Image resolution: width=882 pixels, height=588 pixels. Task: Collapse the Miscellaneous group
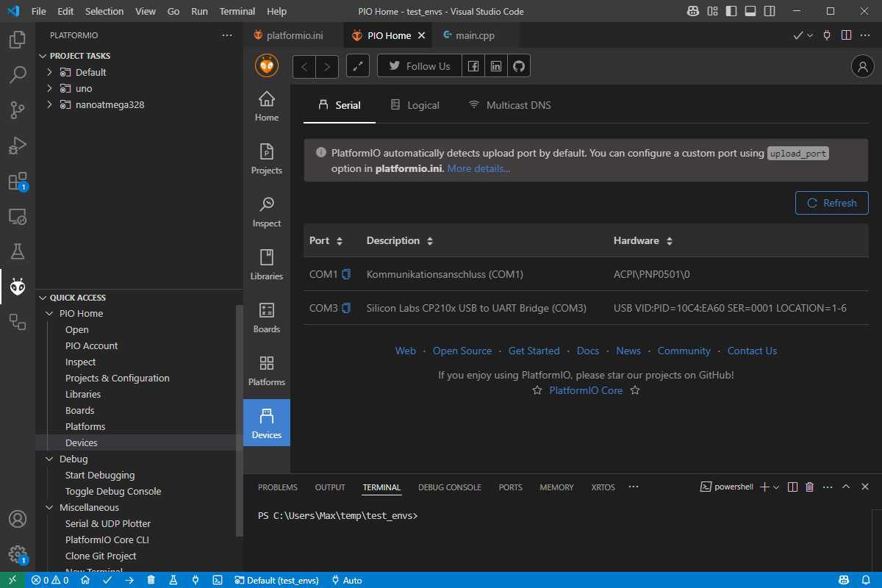coord(51,507)
